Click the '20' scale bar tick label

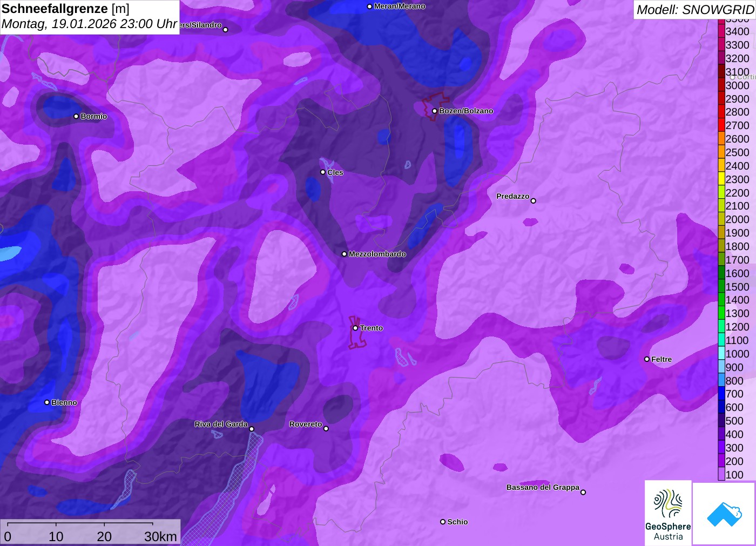click(x=104, y=536)
